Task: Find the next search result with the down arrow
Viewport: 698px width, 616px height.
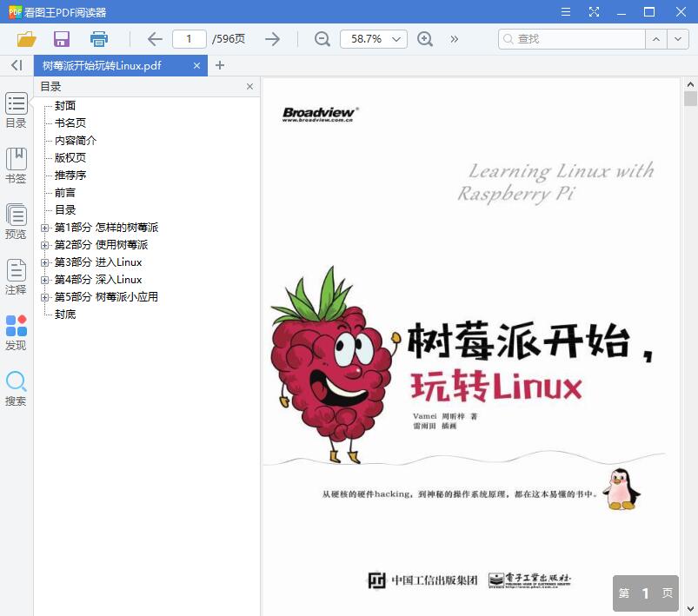Action: [x=678, y=39]
